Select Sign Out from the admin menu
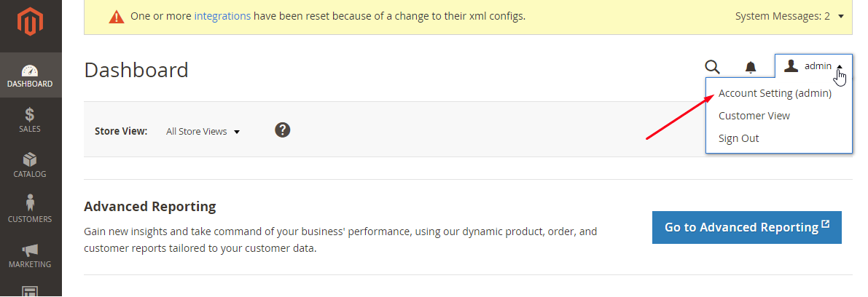The height and width of the screenshot is (297, 868). (738, 138)
